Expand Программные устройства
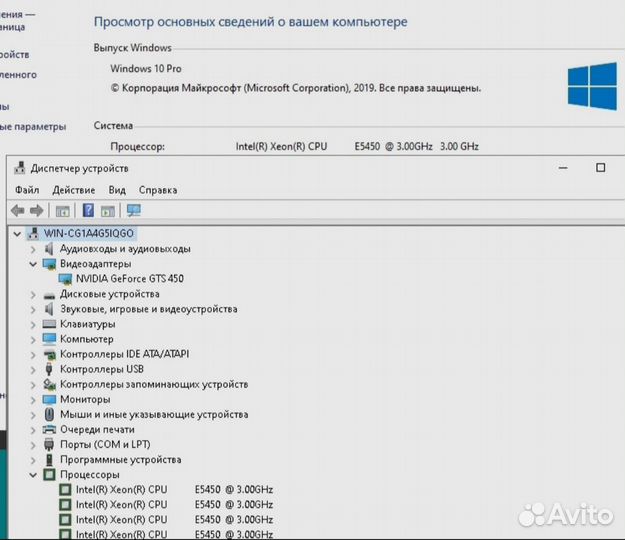Image resolution: width=625 pixels, height=540 pixels. 33,460
